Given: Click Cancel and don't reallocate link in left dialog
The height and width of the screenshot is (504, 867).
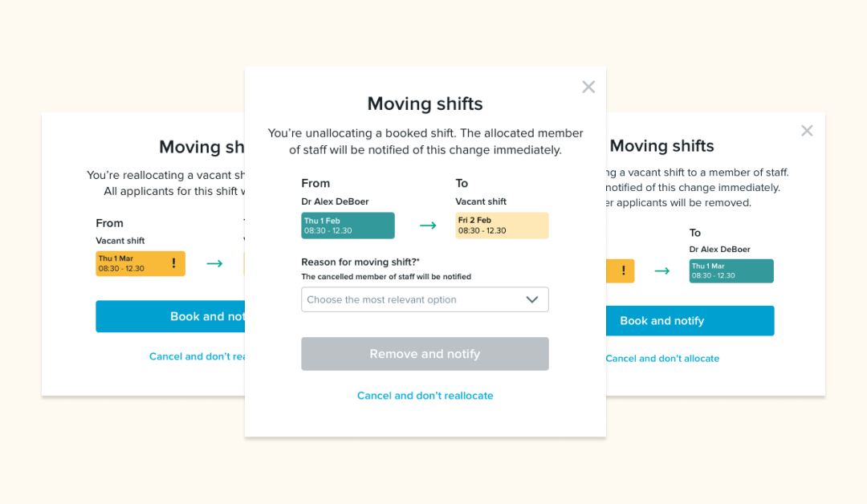Looking at the screenshot, I should tap(197, 356).
